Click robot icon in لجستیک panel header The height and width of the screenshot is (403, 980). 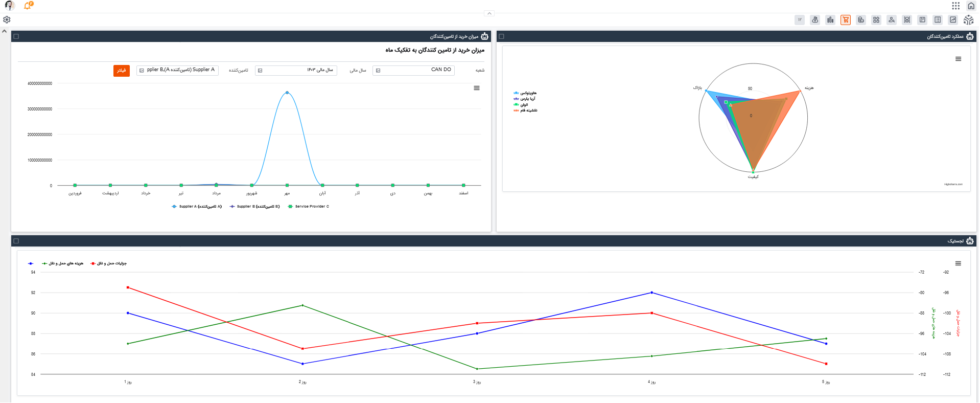coord(970,241)
